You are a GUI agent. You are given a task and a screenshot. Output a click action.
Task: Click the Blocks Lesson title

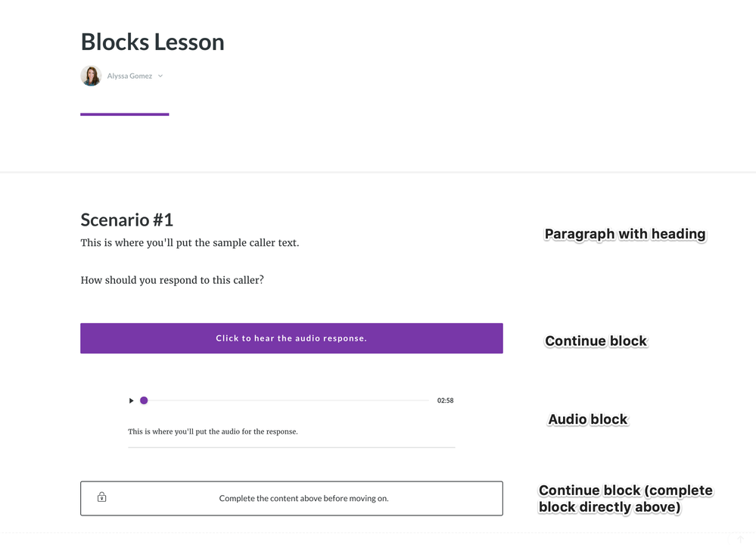click(x=152, y=42)
